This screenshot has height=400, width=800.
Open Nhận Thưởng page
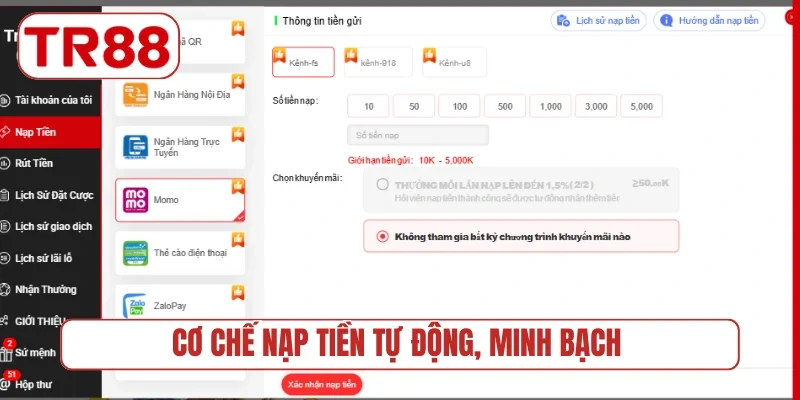pos(50,290)
